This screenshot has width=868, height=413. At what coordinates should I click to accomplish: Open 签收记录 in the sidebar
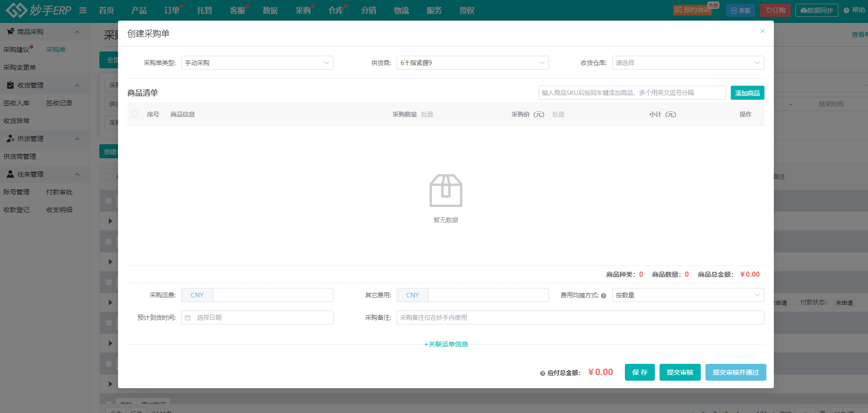click(59, 103)
